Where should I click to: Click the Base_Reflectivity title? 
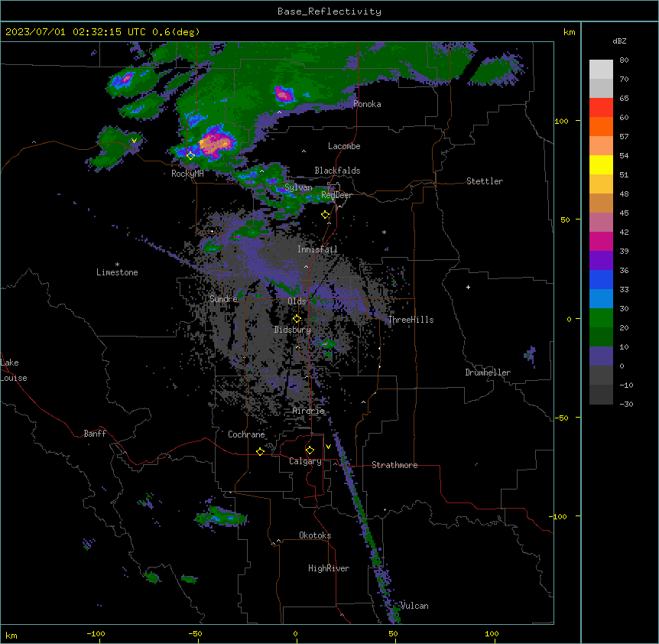[329, 11]
